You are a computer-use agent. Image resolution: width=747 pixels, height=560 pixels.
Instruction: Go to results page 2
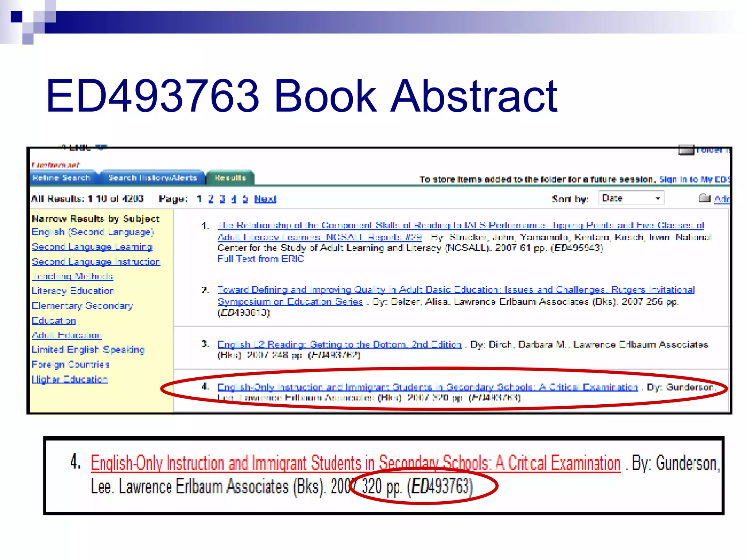click(x=211, y=199)
